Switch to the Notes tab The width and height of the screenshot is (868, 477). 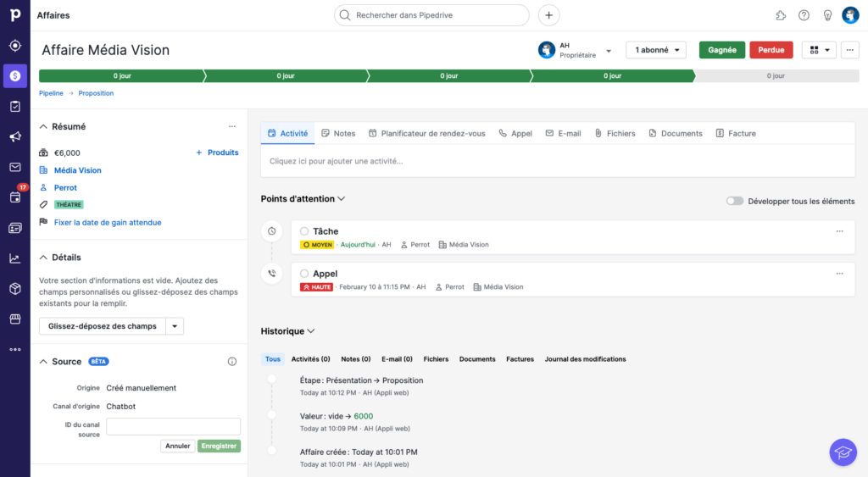[x=338, y=133]
